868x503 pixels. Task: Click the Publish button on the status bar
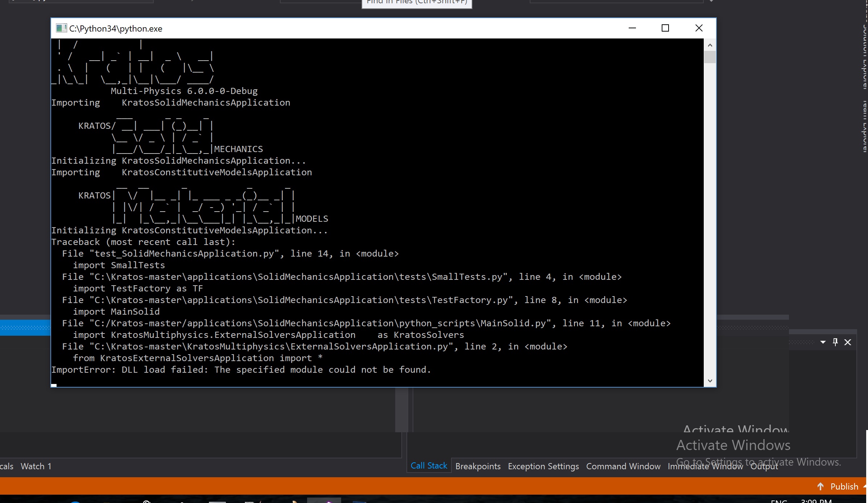pos(844,486)
